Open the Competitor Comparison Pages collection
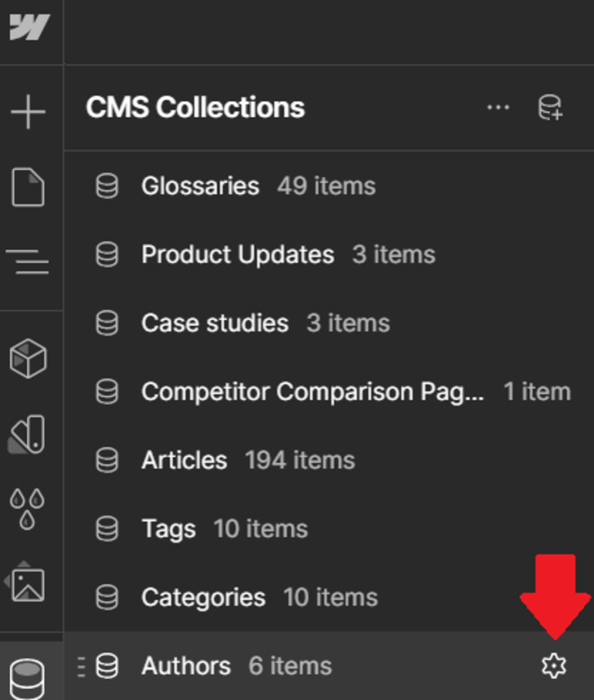The height and width of the screenshot is (700, 594). (312, 392)
